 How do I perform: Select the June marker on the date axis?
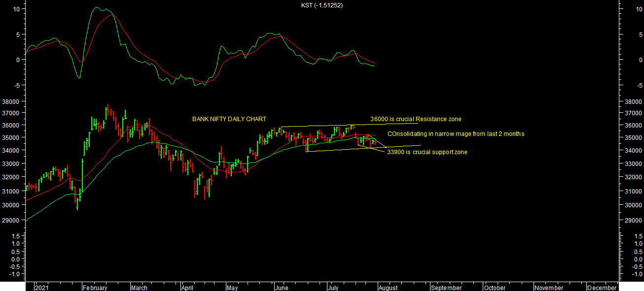(281, 288)
